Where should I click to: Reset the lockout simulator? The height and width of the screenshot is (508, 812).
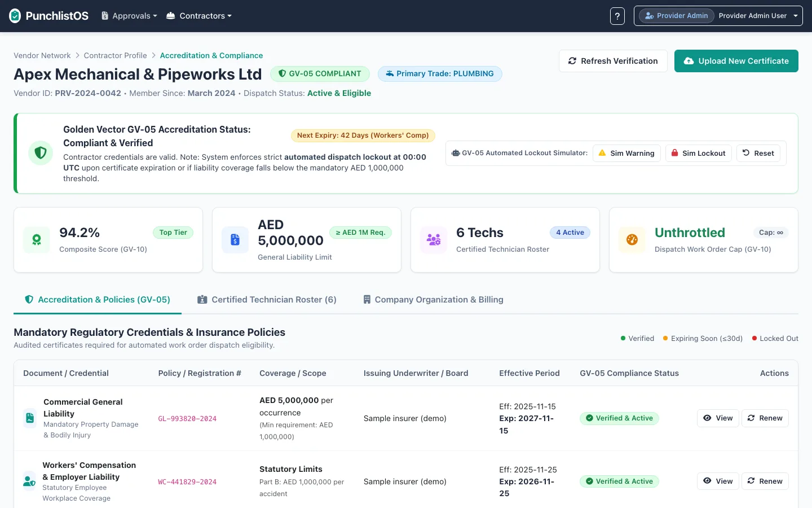[758, 153]
